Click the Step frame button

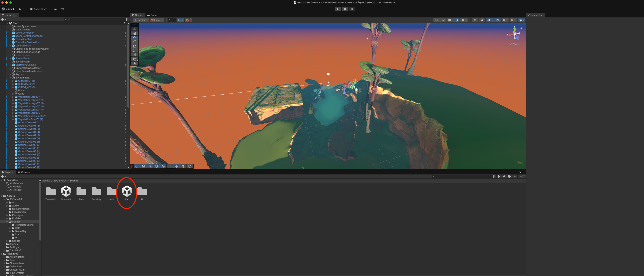coord(352,9)
